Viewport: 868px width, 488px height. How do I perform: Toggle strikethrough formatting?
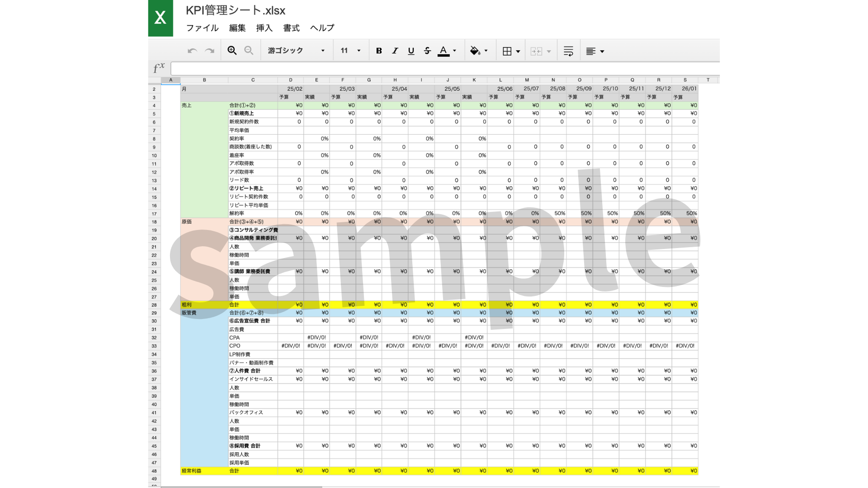[x=427, y=51]
